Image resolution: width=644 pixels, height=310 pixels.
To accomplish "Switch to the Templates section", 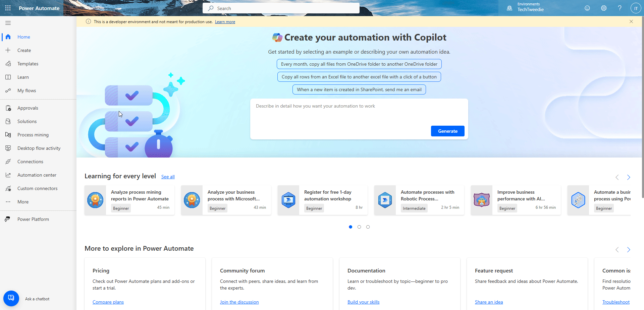I will tap(28, 63).
